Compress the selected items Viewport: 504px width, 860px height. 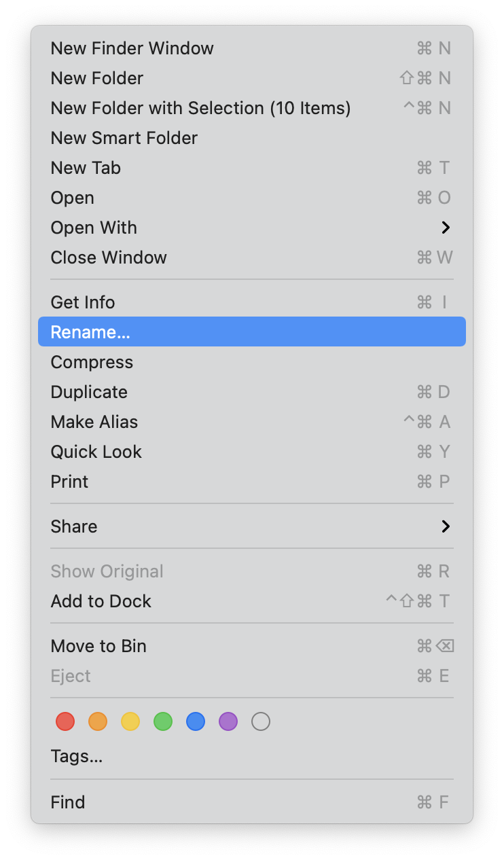(92, 362)
